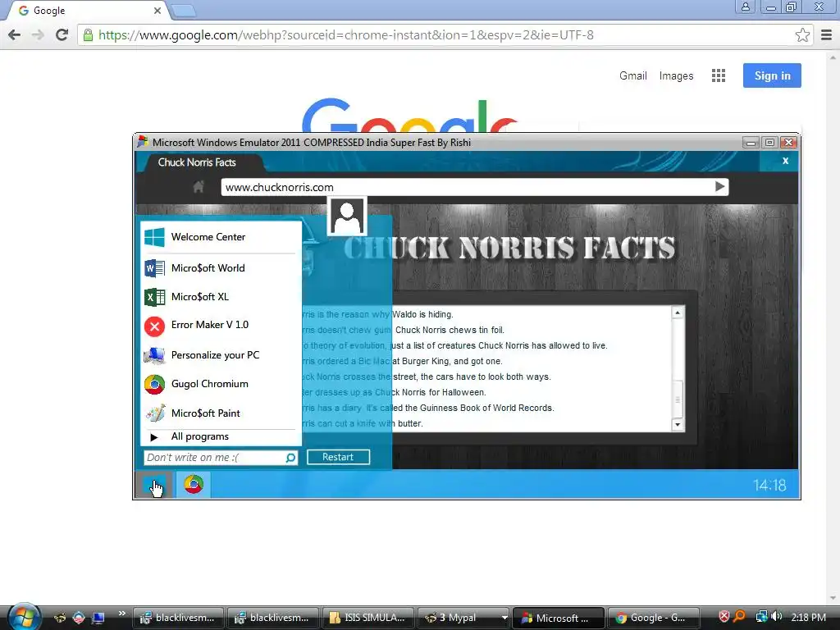Open a new Chrome tab
The width and height of the screenshot is (840, 630).
tap(184, 11)
